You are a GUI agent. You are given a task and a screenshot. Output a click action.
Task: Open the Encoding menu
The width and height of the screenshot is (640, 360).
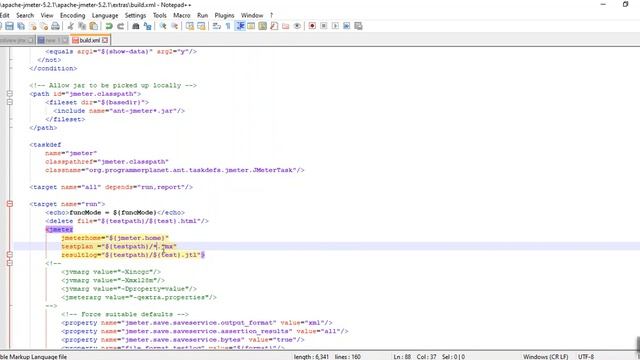[x=72, y=15]
